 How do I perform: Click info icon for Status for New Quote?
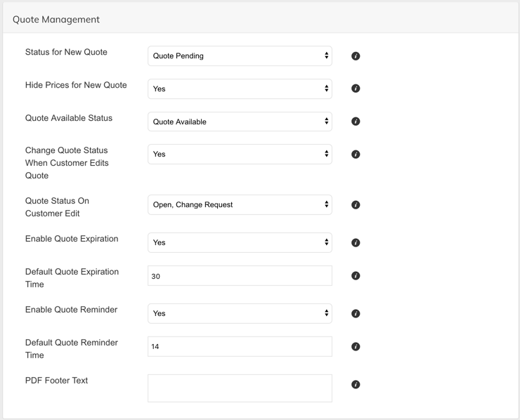356,56
